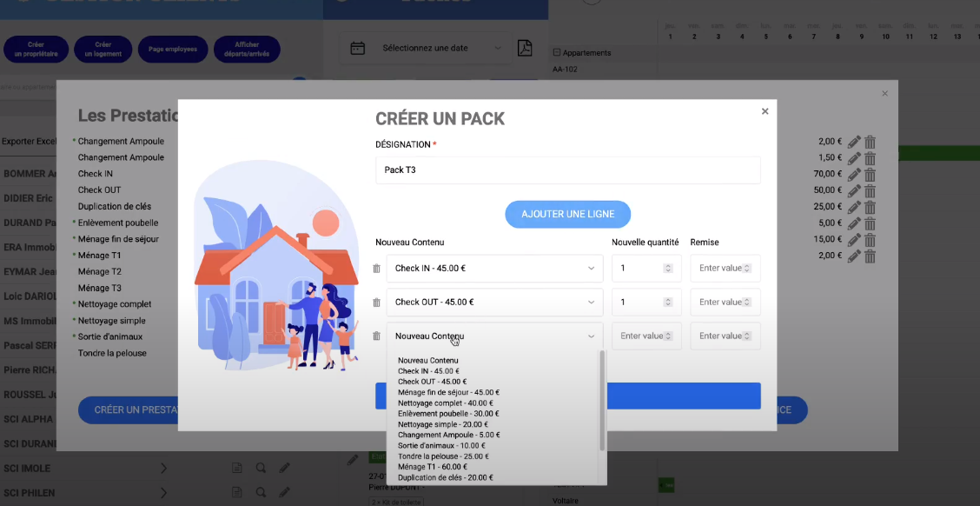Viewport: 980px width, 506px height.
Task: Delete the Duplication de clés prestation via trash icon
Action: click(870, 207)
